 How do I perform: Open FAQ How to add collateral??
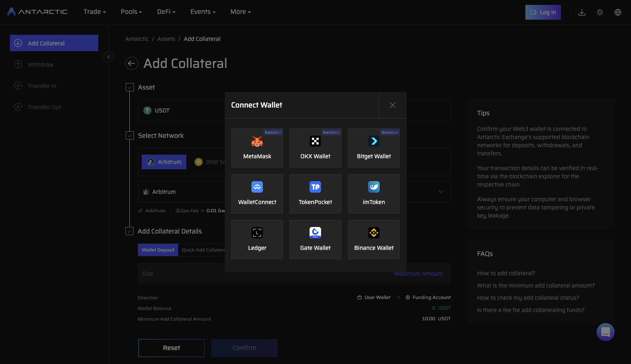(506, 273)
